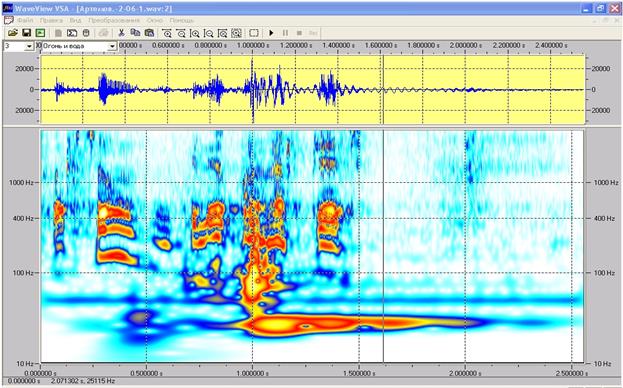
Task: Stop playback using the stop button
Action: pos(299,33)
